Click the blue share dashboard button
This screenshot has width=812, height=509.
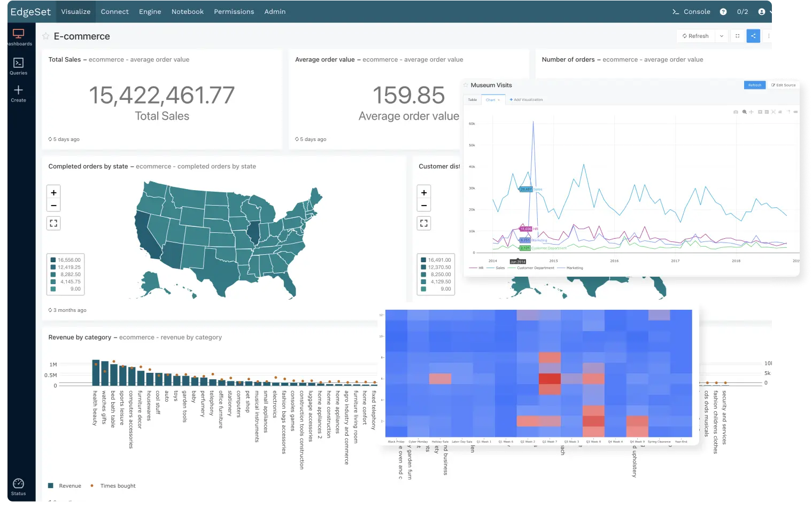pyautogui.click(x=753, y=36)
